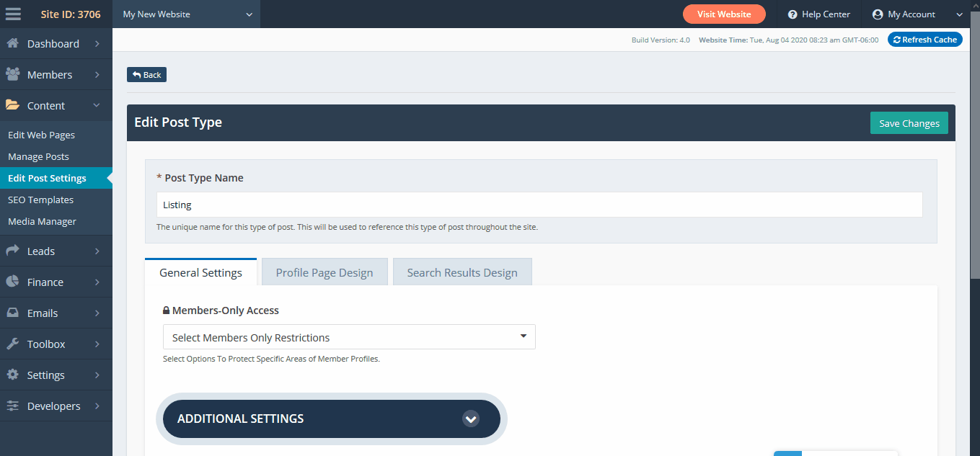Select the Developers sidebar icon

pos(12,406)
